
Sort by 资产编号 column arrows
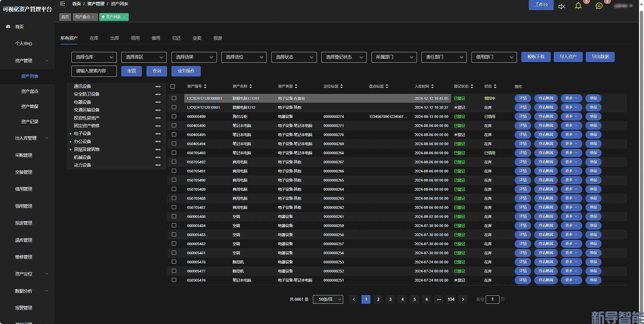(x=205, y=86)
